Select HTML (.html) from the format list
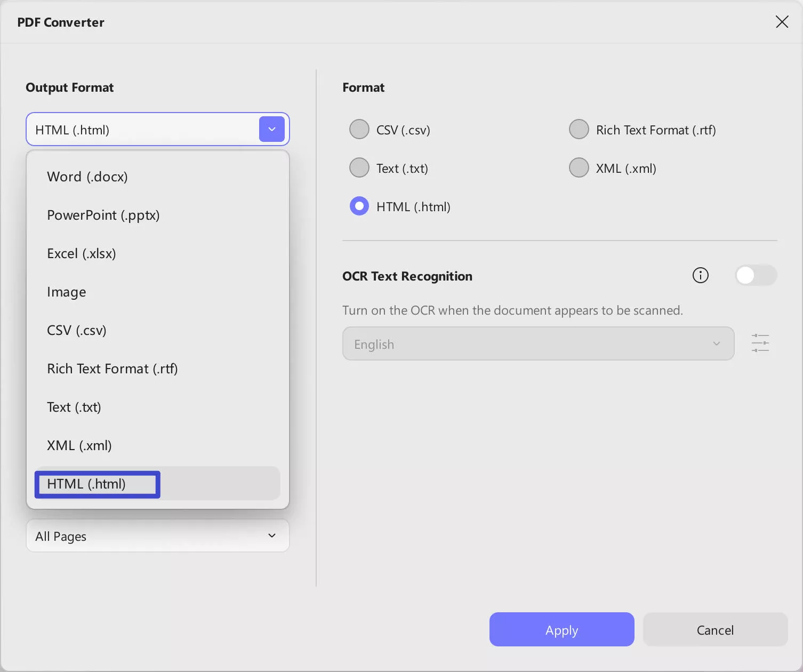 [x=97, y=484]
